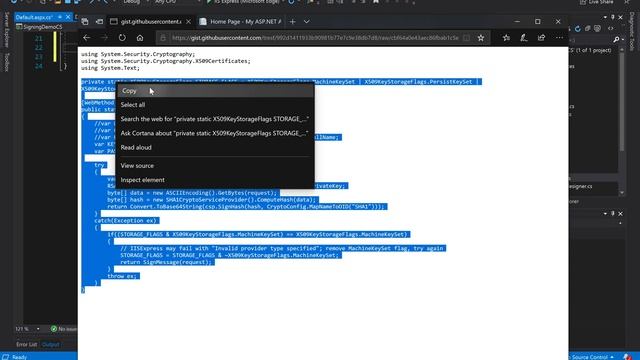Go forward in the Edge browser

[104, 38]
